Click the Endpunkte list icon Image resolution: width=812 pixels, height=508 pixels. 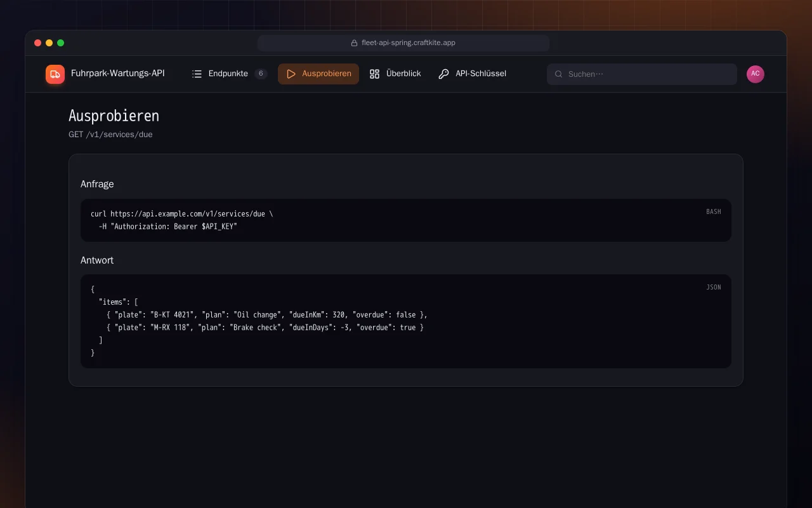197,74
